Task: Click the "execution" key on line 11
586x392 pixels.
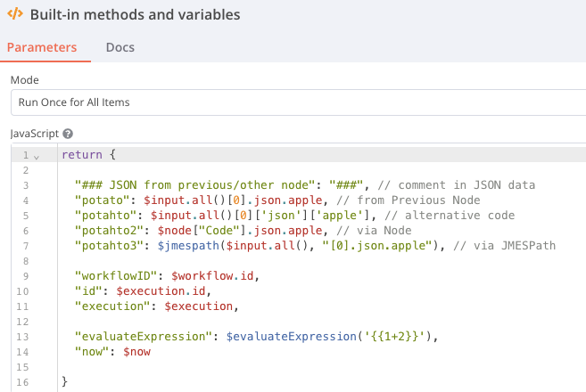Action: tap(115, 306)
